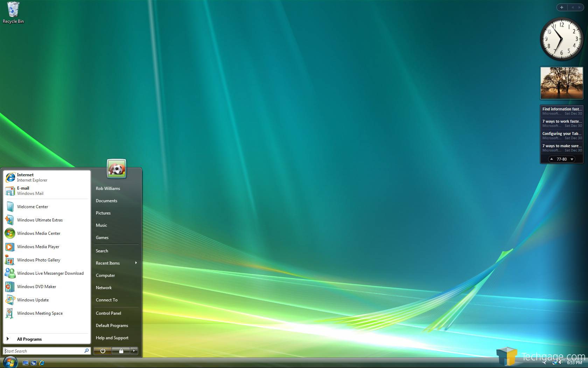Show hidden tray icons chevron
Screen dimensions: 588x368
[545, 362]
